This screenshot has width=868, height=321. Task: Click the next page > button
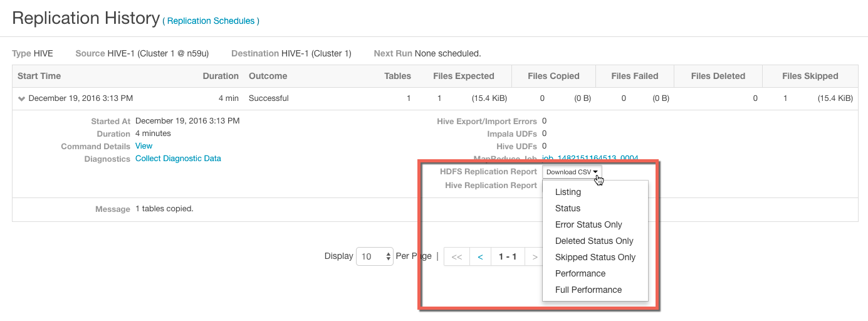534,257
